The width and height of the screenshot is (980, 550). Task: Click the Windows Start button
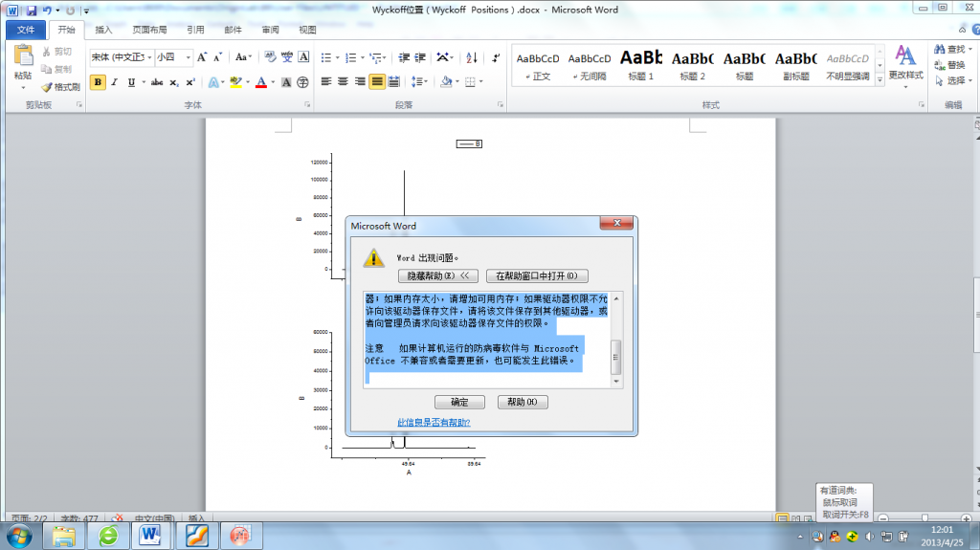coord(19,536)
